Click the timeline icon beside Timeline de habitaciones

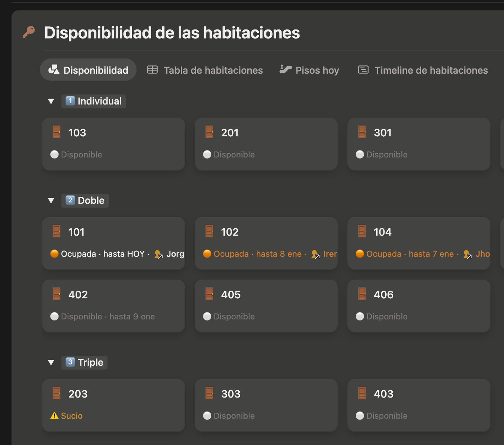tap(363, 70)
